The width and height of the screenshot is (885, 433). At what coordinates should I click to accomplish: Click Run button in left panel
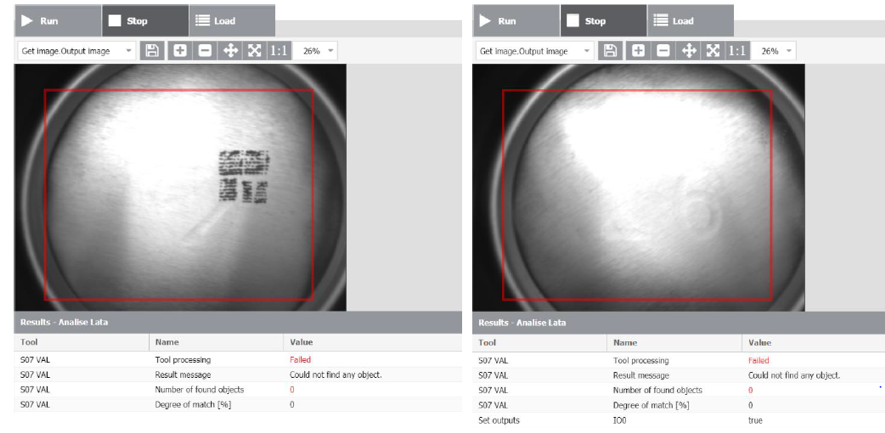click(x=58, y=21)
